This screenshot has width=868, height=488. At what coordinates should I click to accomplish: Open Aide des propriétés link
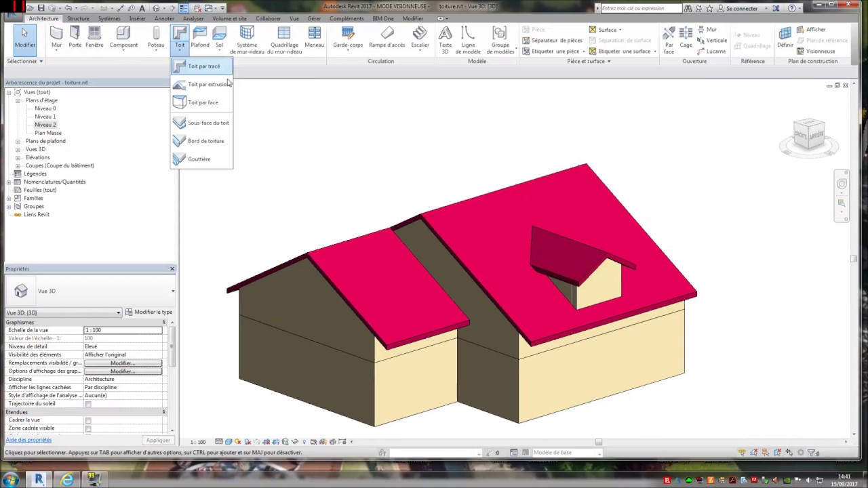(28, 440)
